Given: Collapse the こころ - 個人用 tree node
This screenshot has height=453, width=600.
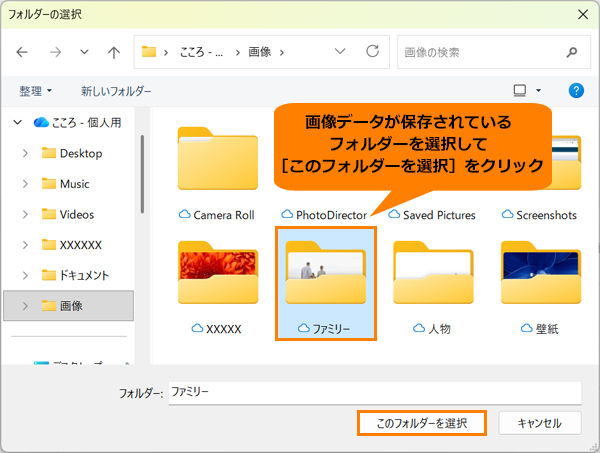Looking at the screenshot, I should tap(17, 122).
